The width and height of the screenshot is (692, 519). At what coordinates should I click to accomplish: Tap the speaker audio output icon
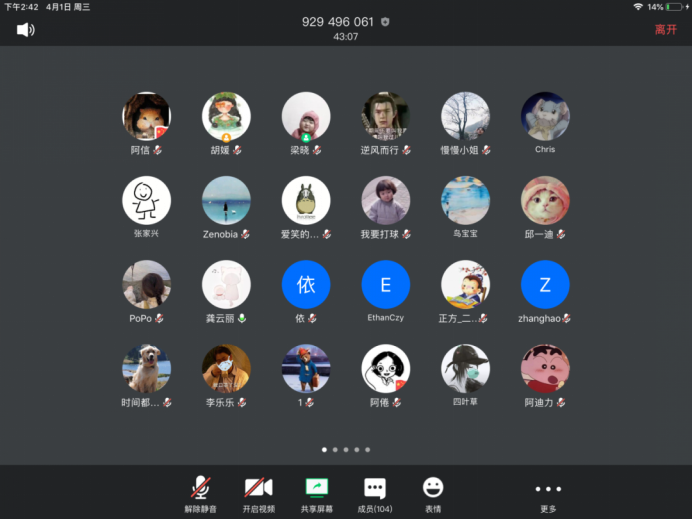pos(25,30)
